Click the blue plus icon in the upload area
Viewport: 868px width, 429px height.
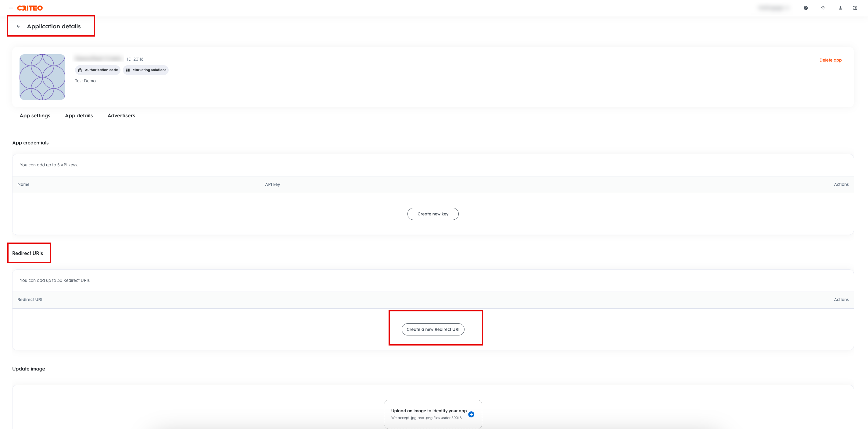(x=472, y=414)
